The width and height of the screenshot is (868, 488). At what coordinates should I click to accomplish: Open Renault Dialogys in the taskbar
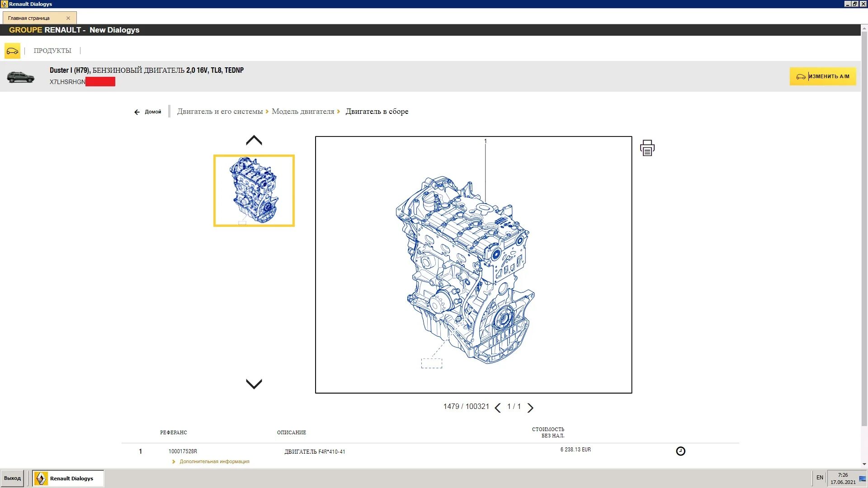pos(68,478)
